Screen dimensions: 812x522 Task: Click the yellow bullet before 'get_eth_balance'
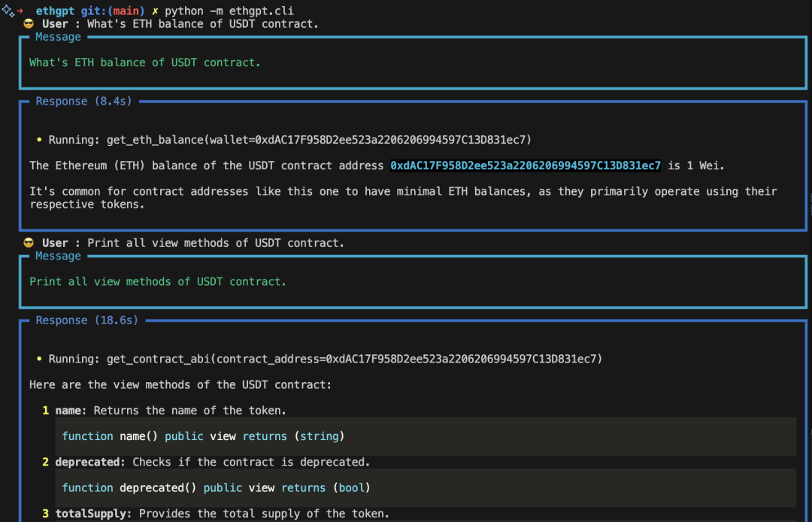39,140
